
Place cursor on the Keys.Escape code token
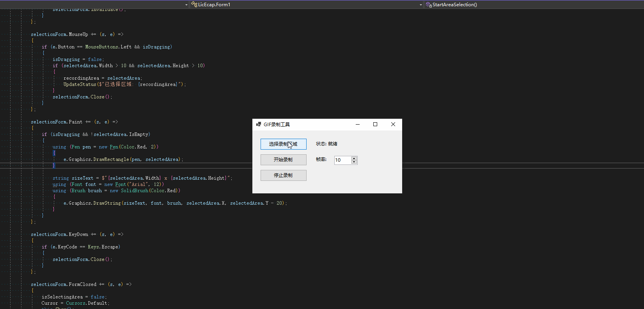pos(103,247)
